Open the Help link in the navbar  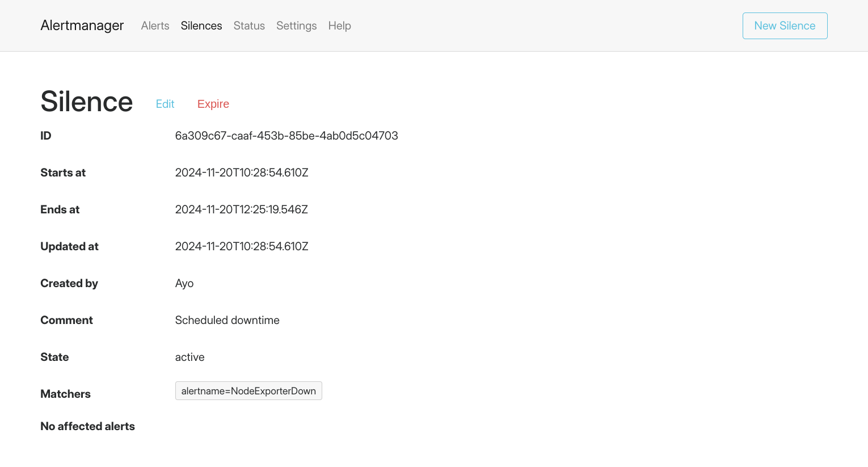click(339, 26)
